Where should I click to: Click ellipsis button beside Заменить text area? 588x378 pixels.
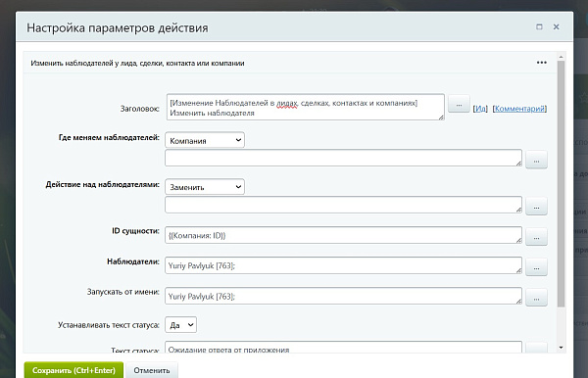point(536,208)
